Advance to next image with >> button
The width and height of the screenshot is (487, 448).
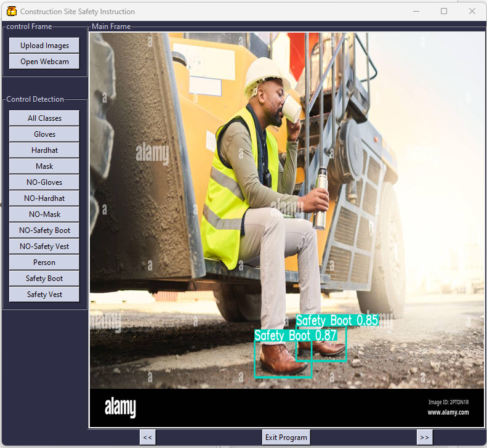[x=424, y=438]
